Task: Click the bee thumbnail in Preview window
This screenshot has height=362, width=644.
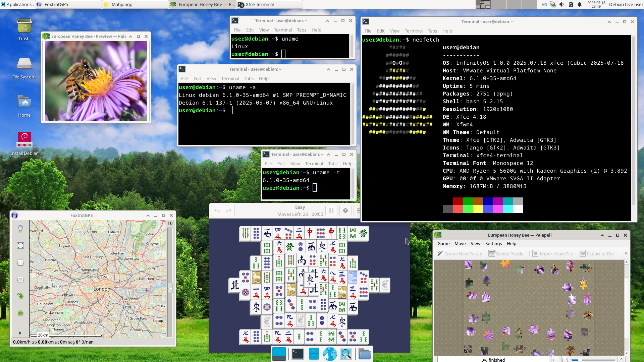Action: pyautogui.click(x=96, y=81)
